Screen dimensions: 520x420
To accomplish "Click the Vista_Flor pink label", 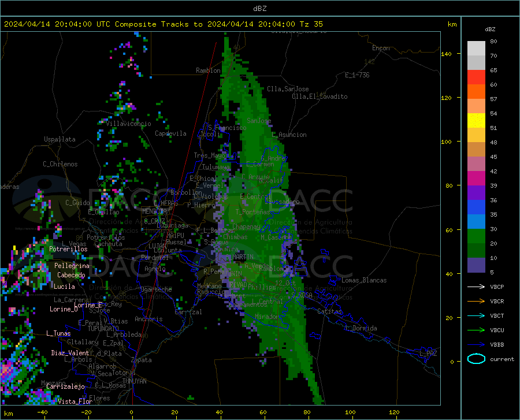I will (75, 402).
